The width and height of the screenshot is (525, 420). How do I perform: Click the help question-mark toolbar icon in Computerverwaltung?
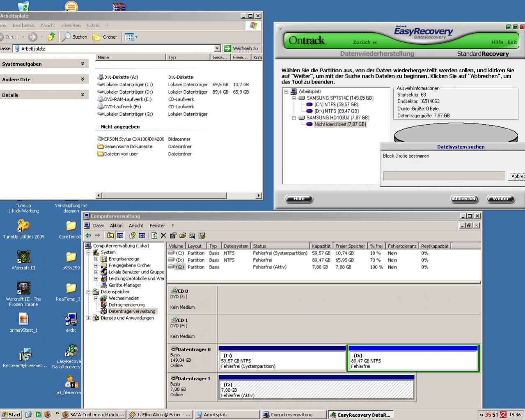click(132, 236)
